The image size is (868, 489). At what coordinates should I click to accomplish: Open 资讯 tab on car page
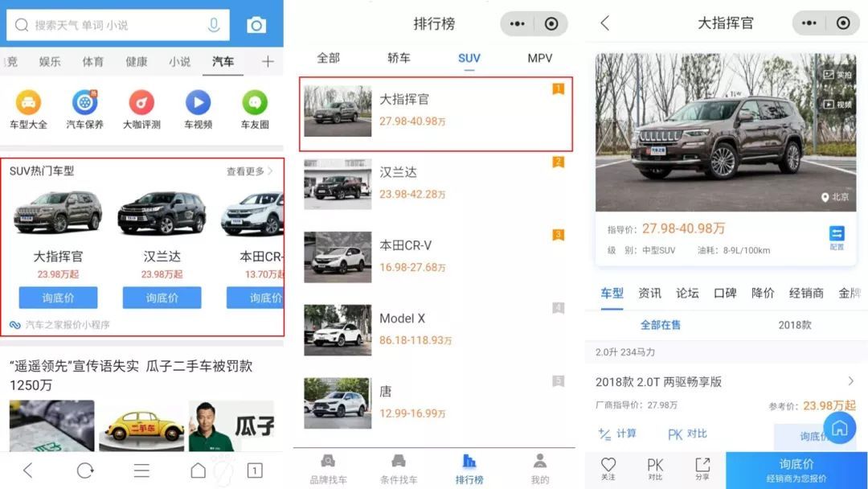649,293
